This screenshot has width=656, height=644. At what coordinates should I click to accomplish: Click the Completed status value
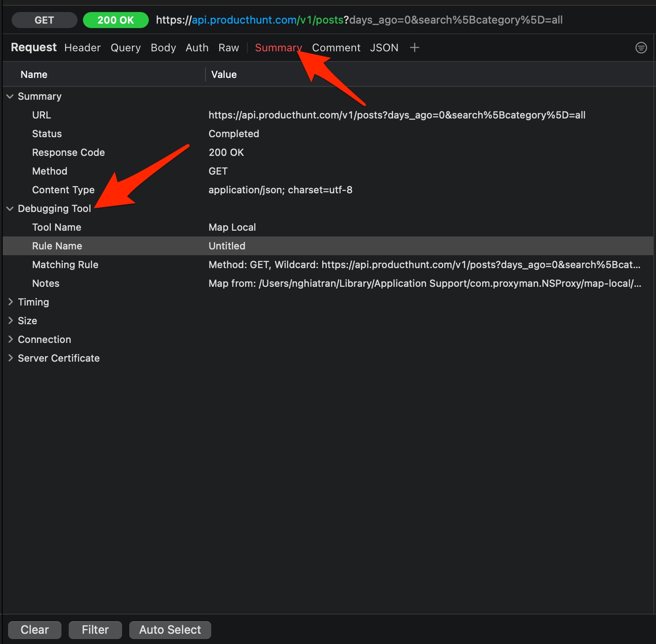point(234,134)
